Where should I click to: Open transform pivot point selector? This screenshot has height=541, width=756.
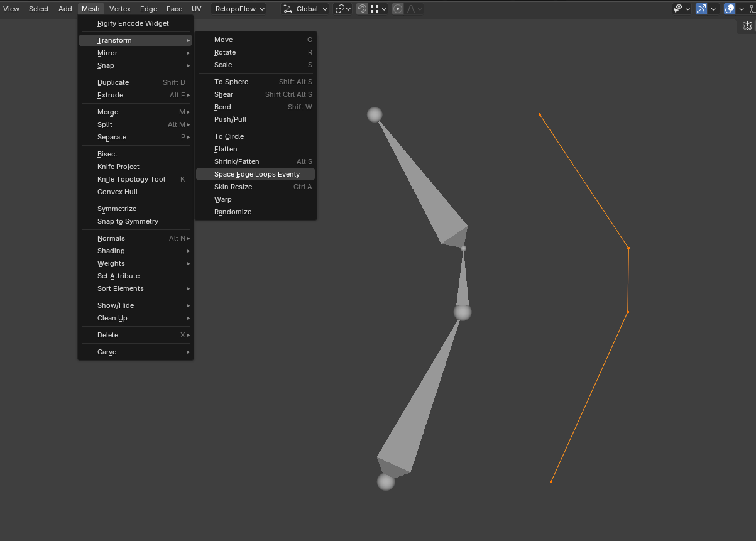click(x=342, y=9)
